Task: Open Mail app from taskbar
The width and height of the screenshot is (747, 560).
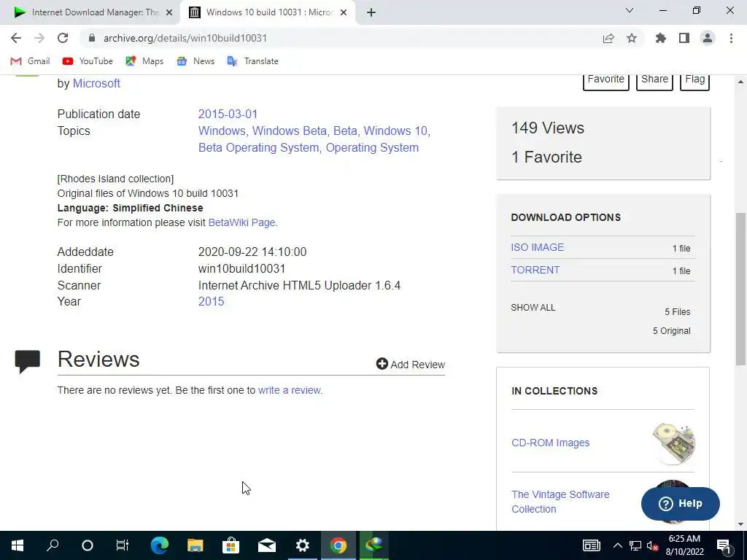Action: pyautogui.click(x=267, y=545)
